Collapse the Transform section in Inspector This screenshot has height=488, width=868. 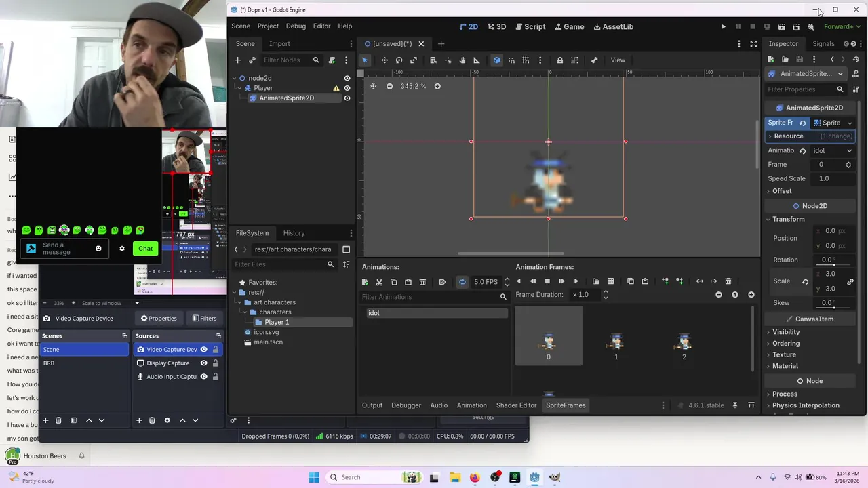(x=788, y=219)
